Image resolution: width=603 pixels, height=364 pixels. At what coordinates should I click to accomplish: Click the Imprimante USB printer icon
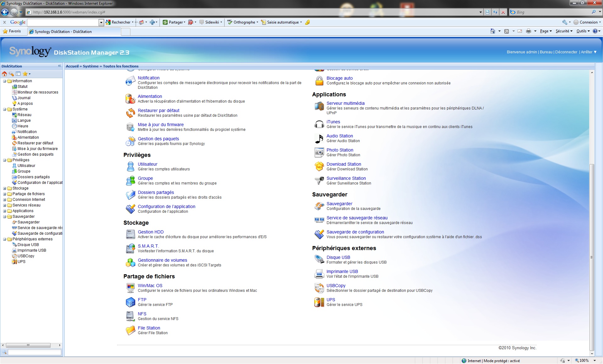pos(319,274)
